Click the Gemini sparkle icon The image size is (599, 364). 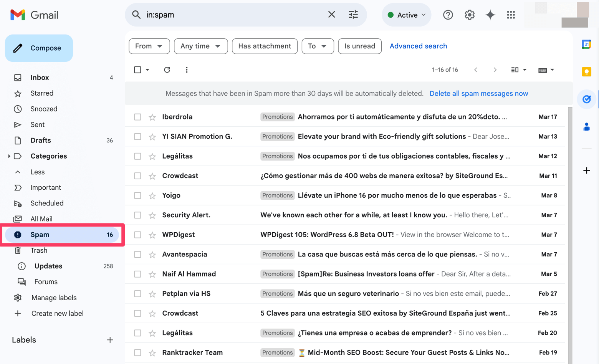pyautogui.click(x=490, y=15)
